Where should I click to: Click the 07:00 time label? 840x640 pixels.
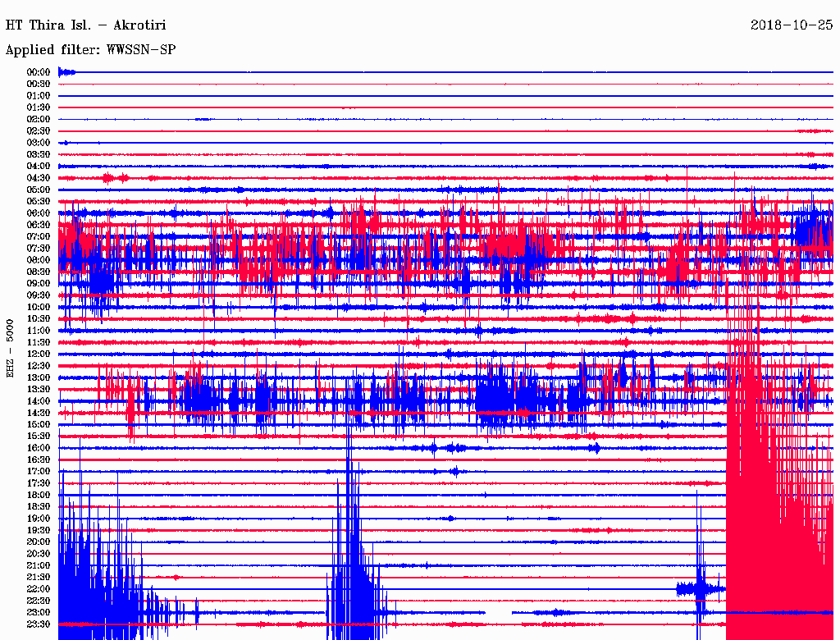[39, 236]
